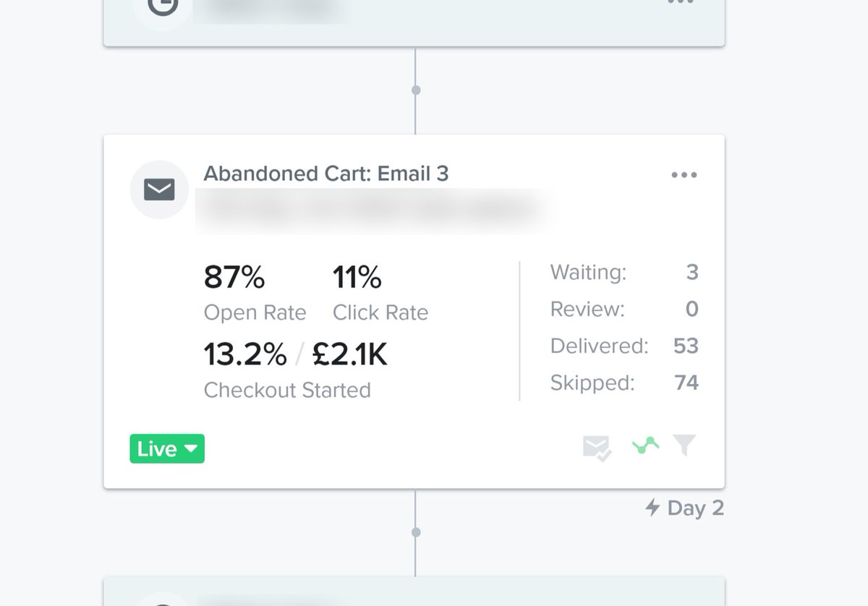868x606 pixels.
Task: Open the Live status dropdown
Action: pyautogui.click(x=166, y=448)
